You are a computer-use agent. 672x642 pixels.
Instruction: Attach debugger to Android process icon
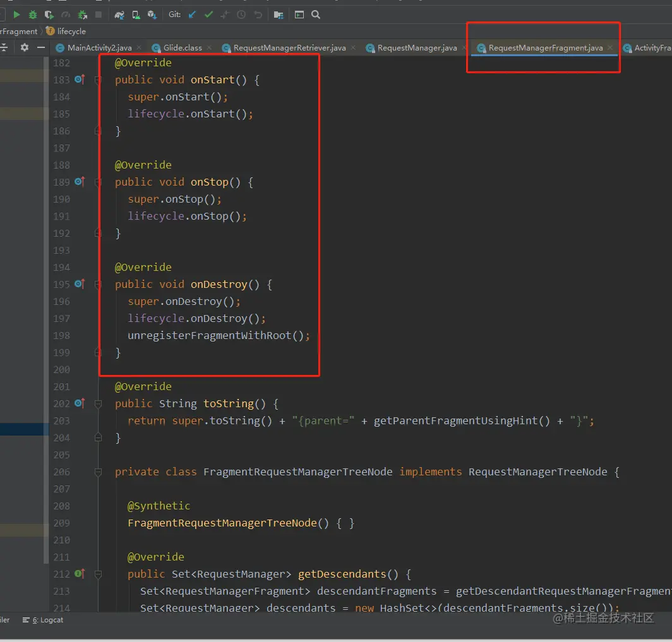(x=82, y=15)
